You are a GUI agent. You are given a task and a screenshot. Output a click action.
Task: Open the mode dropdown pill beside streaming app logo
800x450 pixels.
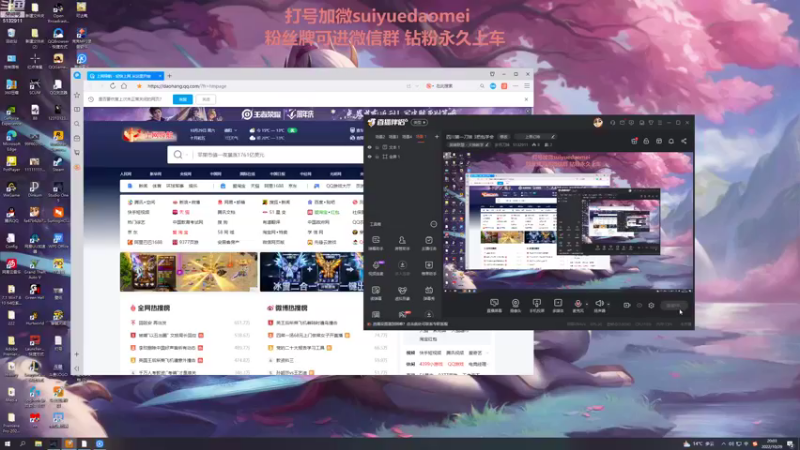419,122
